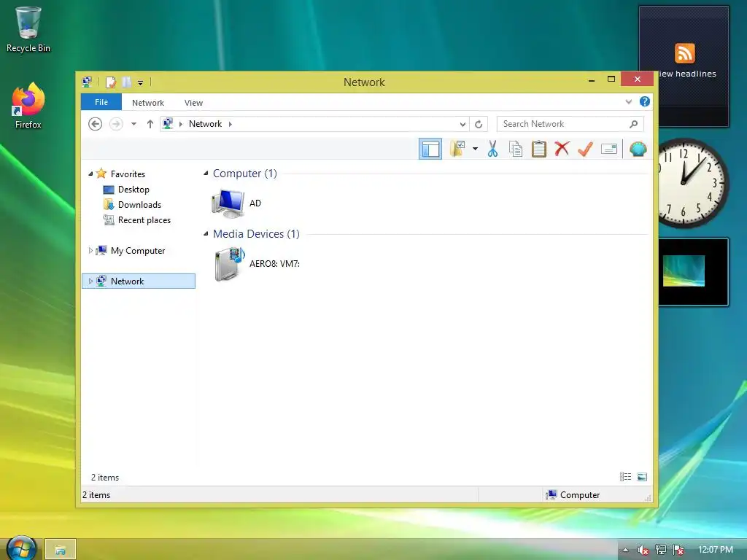Open Help with the blue question mark
The height and width of the screenshot is (560, 747).
tap(645, 101)
